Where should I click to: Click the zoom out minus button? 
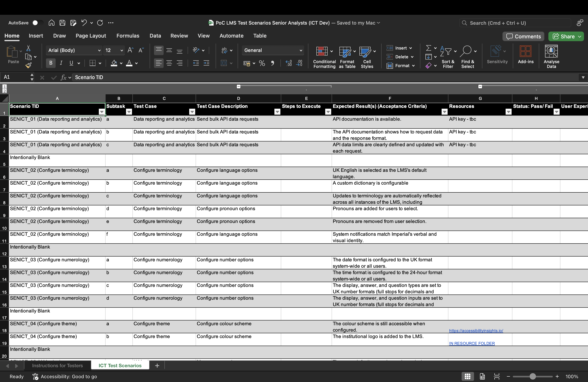click(x=508, y=377)
